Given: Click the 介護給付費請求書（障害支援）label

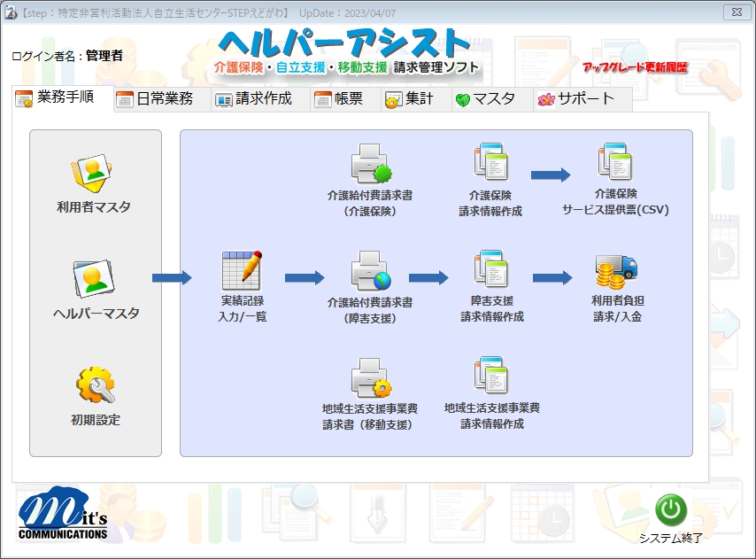Looking at the screenshot, I should point(370,310).
